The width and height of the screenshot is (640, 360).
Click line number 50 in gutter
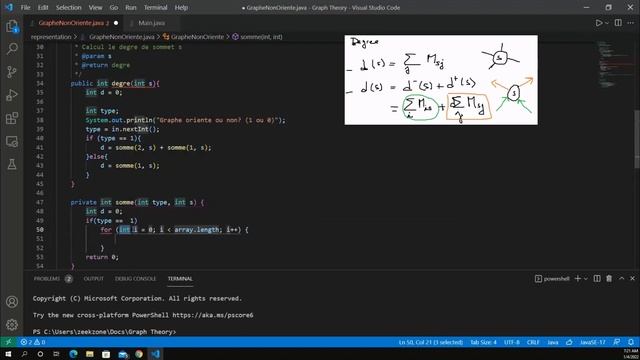[x=40, y=229]
